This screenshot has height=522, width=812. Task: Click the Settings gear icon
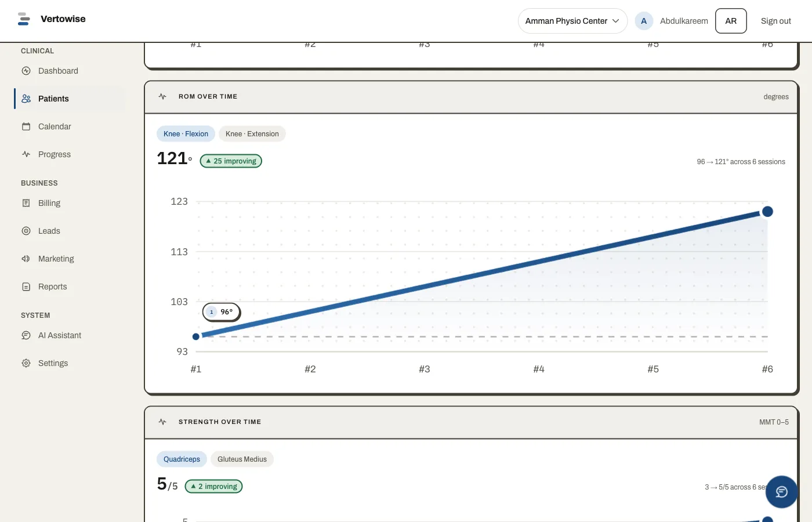click(26, 363)
